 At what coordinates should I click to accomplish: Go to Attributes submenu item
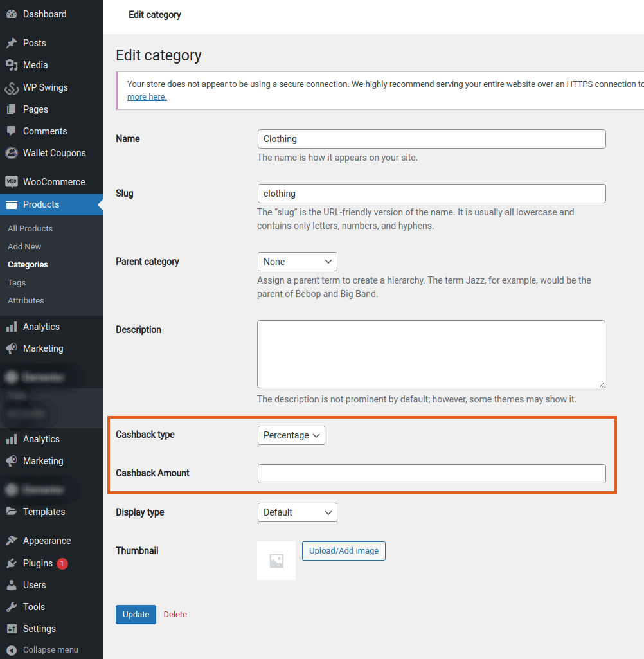pyautogui.click(x=26, y=301)
